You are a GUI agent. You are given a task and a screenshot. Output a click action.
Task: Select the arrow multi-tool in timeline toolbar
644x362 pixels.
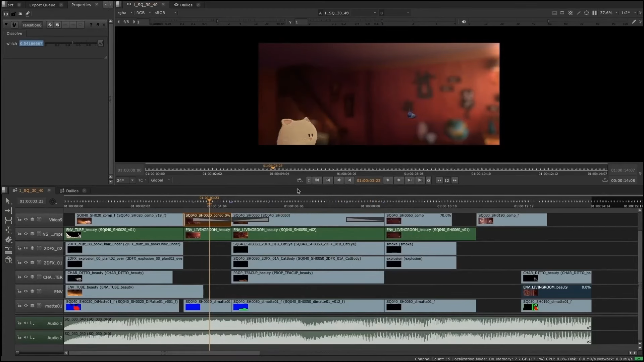pos(8,201)
